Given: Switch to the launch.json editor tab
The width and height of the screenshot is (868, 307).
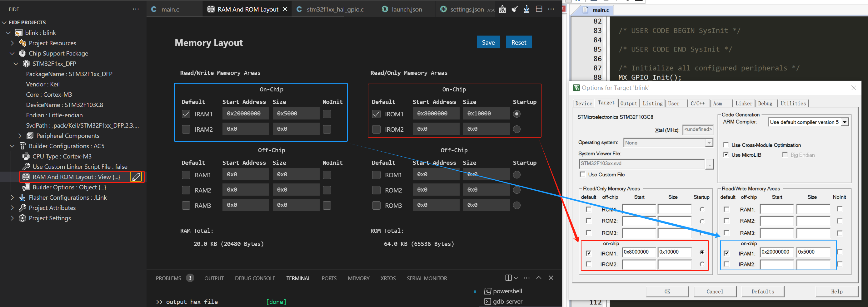Looking at the screenshot, I should [x=402, y=9].
